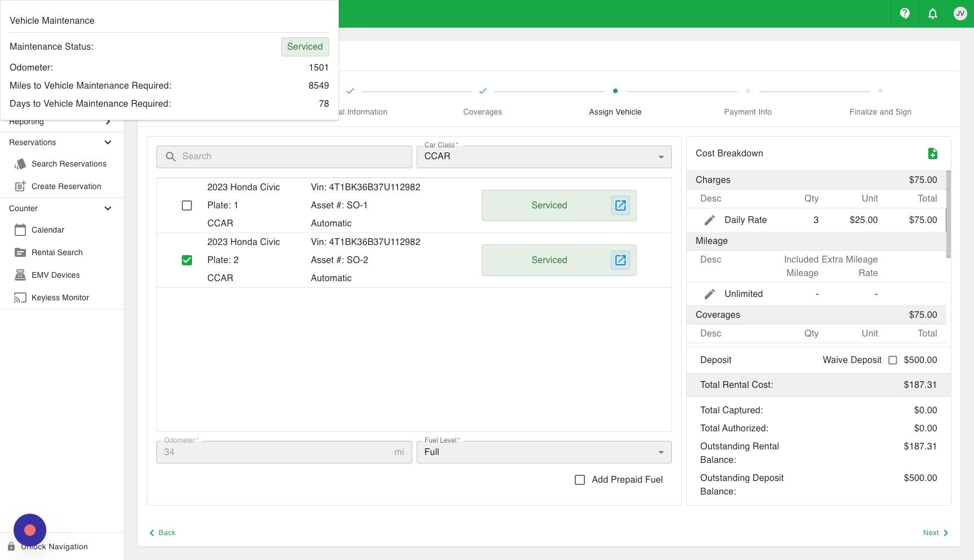Edit Daily Rate with the pencil icon
The image size is (974, 560).
click(x=710, y=220)
